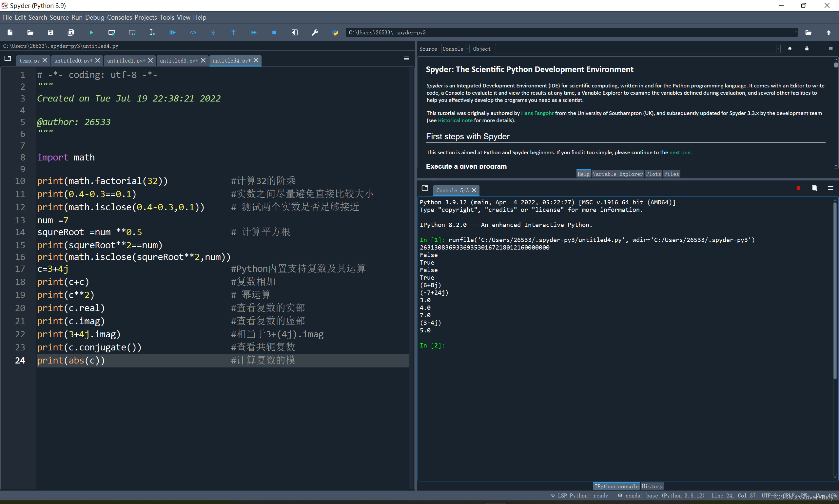Switch to the untitled3.py tab
Image resolution: width=839 pixels, height=504 pixels.
(x=179, y=61)
